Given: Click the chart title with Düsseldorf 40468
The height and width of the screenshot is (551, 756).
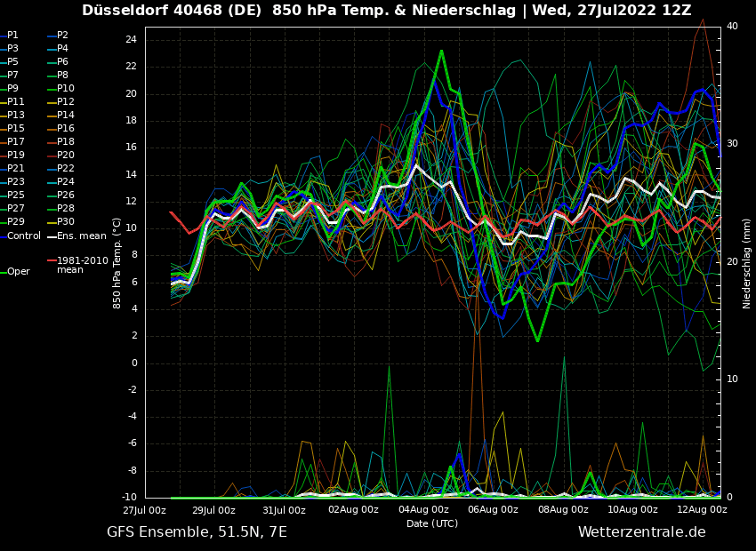Looking at the screenshot, I should click(x=386, y=11).
